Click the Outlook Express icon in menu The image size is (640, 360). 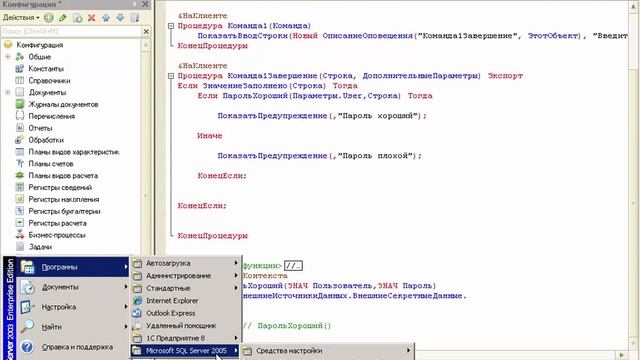click(x=138, y=313)
